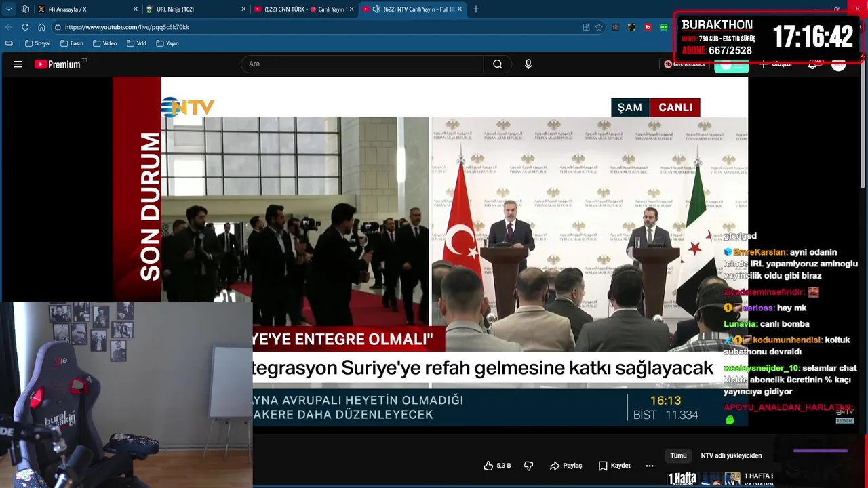Go to the browser home page
Image resolution: width=868 pixels, height=488 pixels.
click(x=41, y=27)
